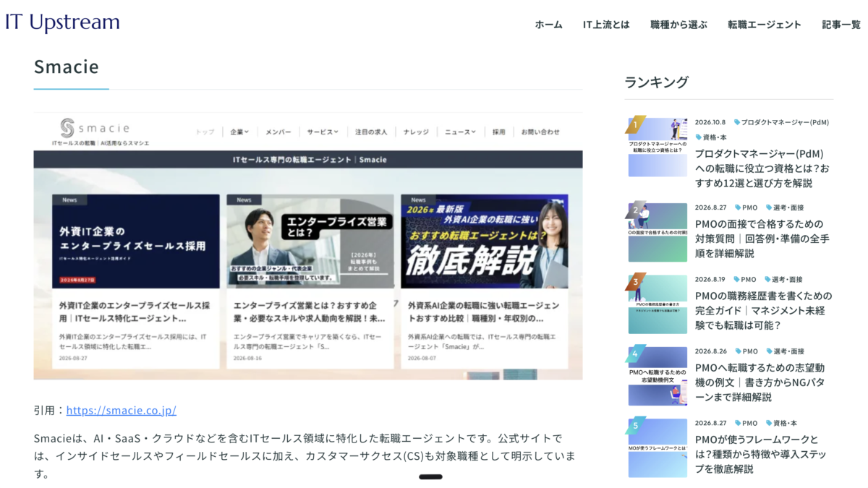Click the ニュース dropdown in the Smacie screenshot menu

pyautogui.click(x=460, y=132)
